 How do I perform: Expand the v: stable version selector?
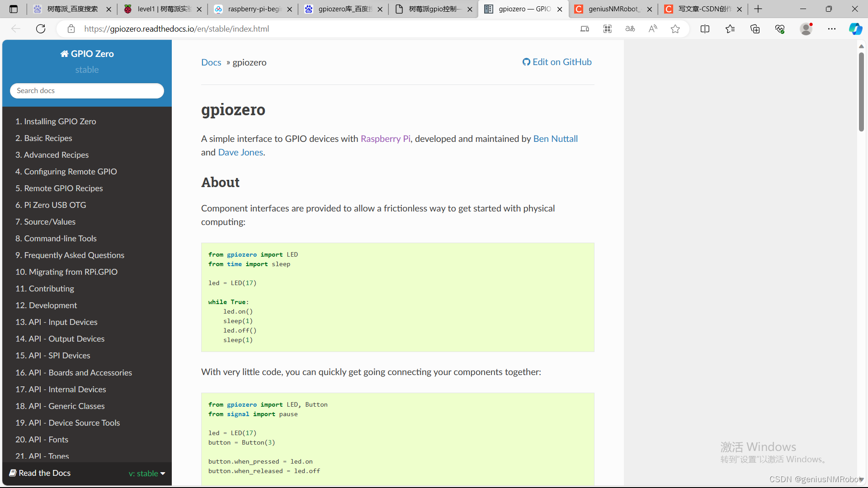[x=147, y=473]
